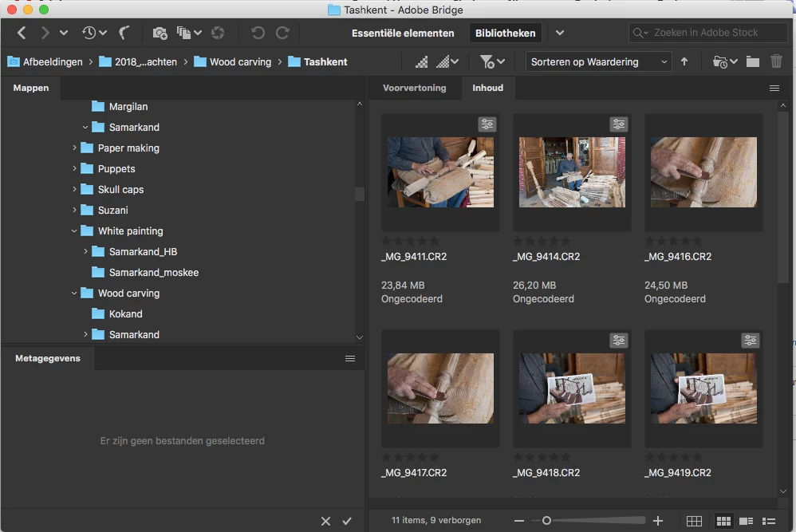Switch to thumbnails view
796x532 pixels.
pos(723,521)
